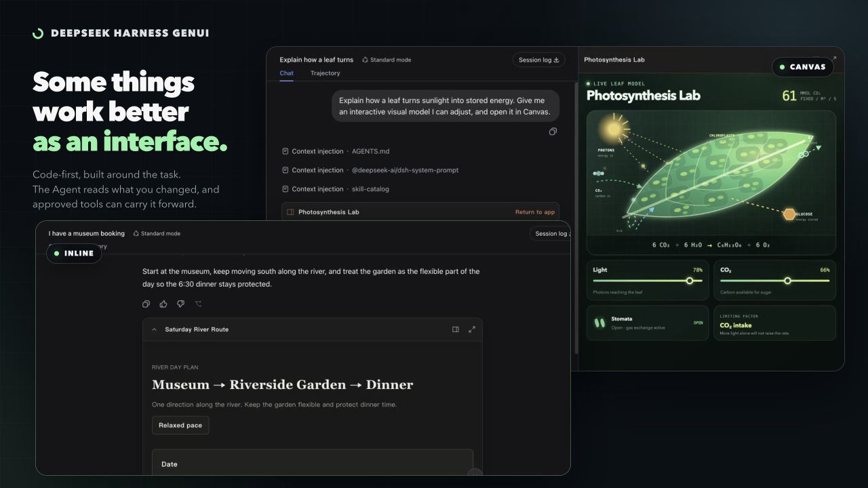Switch to the Chat tab
Image resolution: width=868 pixels, height=488 pixels.
(x=286, y=73)
